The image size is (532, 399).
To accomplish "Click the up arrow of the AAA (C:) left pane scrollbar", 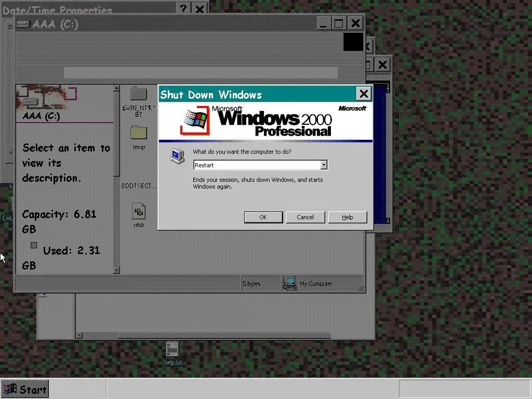I will point(116,88).
